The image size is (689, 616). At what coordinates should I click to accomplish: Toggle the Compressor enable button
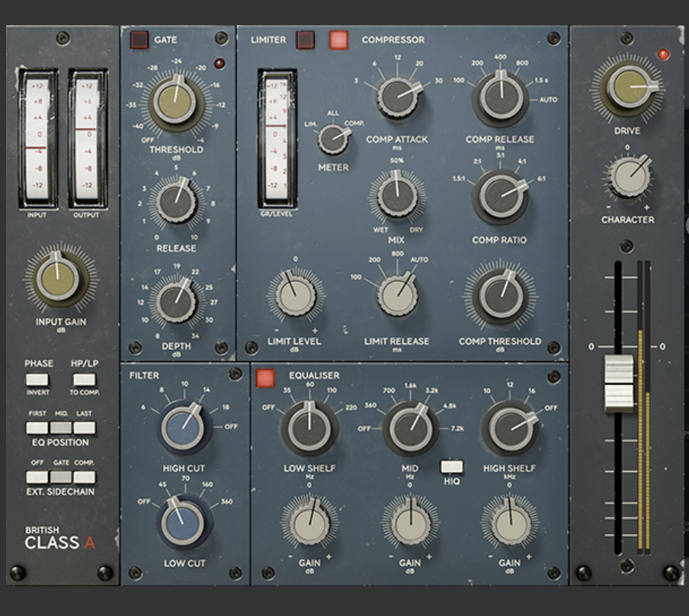click(339, 40)
